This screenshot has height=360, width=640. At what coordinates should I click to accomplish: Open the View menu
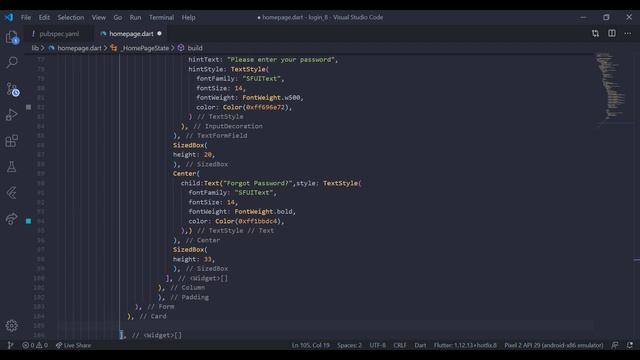(x=98, y=18)
